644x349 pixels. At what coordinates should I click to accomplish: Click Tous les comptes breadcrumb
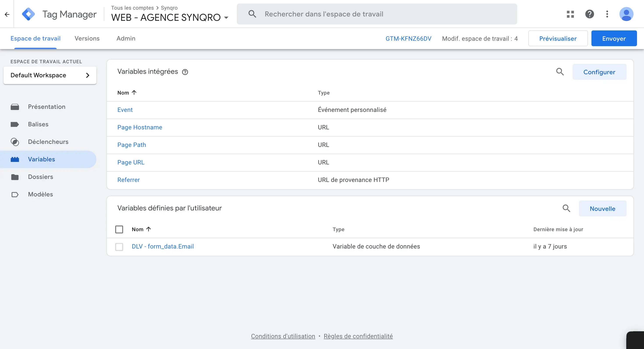(132, 8)
